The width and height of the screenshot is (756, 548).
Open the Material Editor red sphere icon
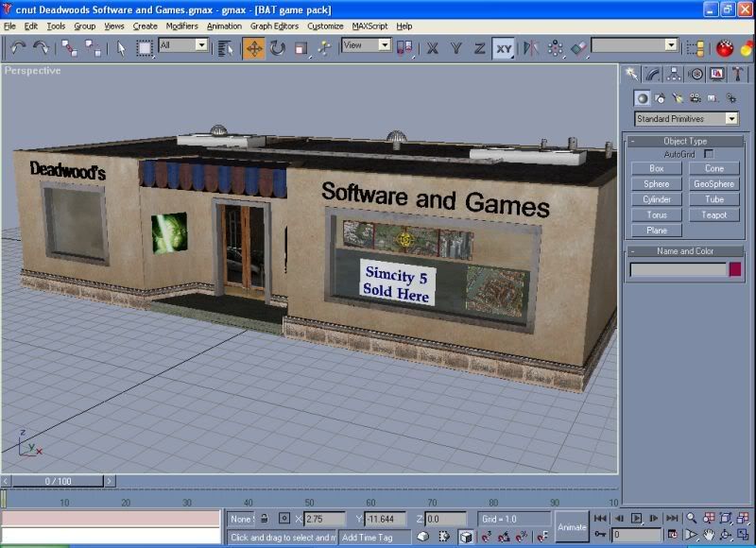coord(724,48)
